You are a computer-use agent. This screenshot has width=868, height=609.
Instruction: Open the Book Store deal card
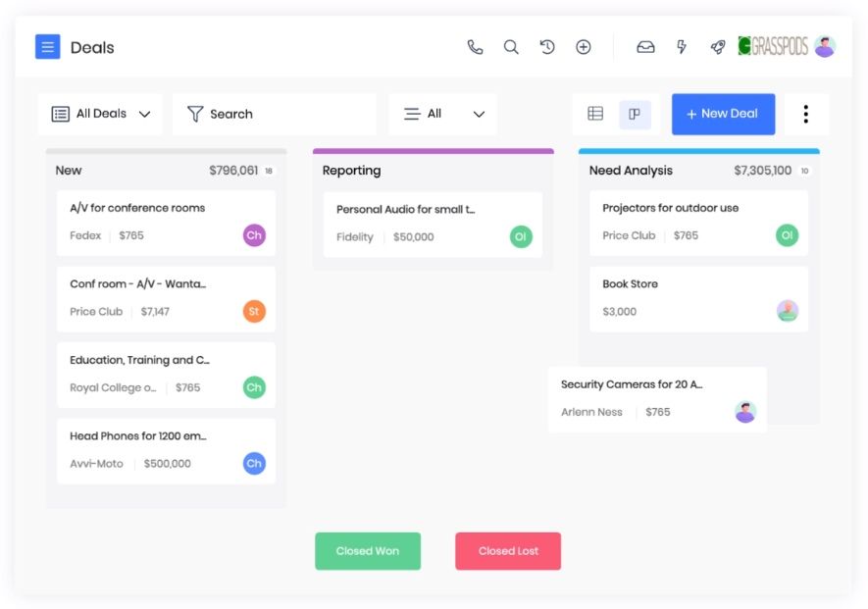point(698,299)
